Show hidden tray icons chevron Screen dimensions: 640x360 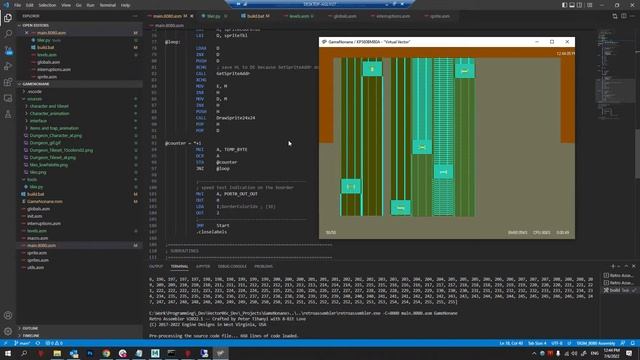coord(534,353)
